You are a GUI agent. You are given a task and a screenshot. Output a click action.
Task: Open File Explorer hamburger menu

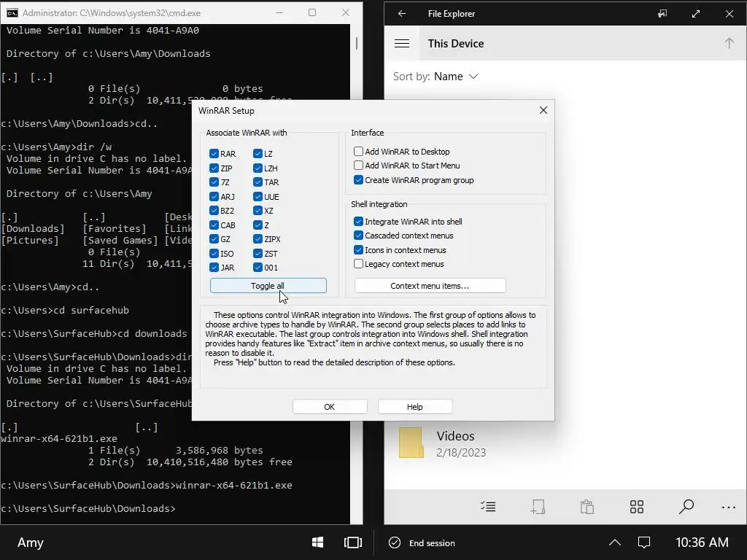tap(402, 43)
